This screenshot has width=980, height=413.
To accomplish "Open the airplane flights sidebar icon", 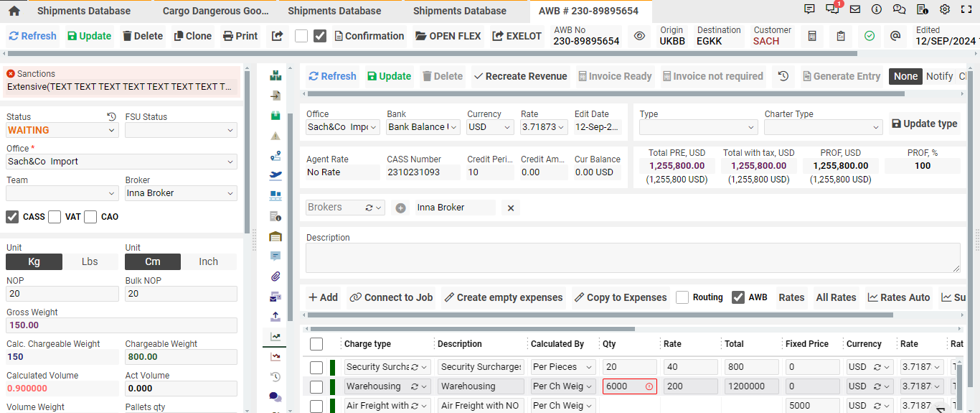I will (275, 175).
